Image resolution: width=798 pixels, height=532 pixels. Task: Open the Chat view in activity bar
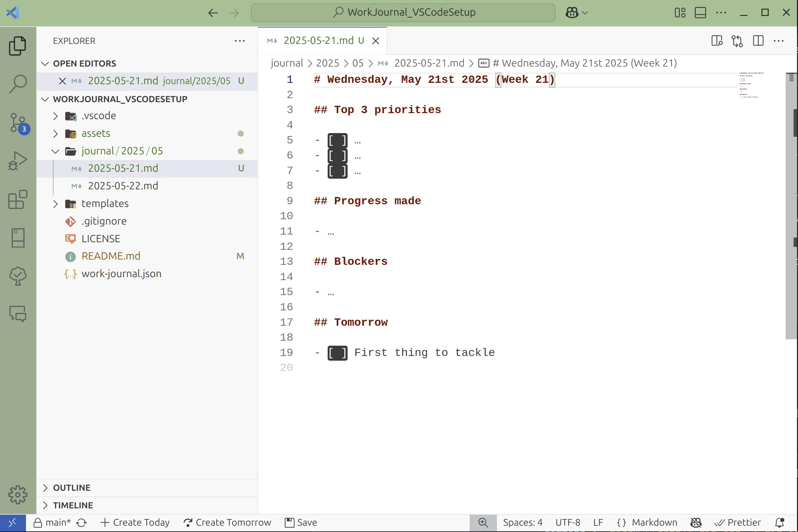tap(18, 313)
